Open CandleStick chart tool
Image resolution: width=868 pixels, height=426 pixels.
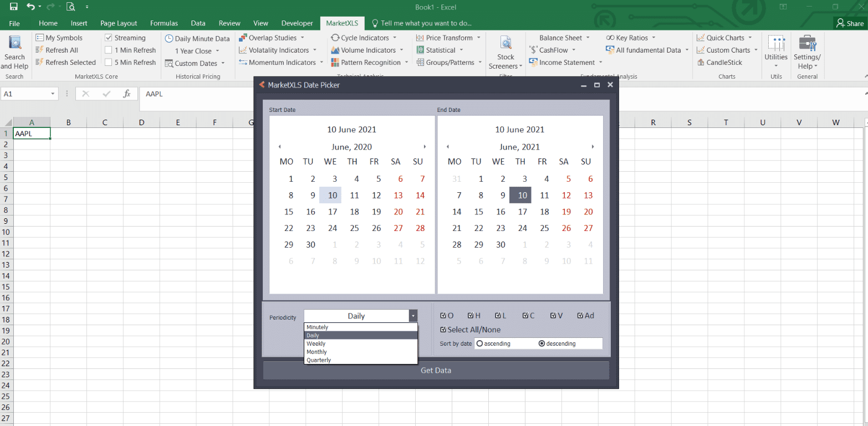701,63
